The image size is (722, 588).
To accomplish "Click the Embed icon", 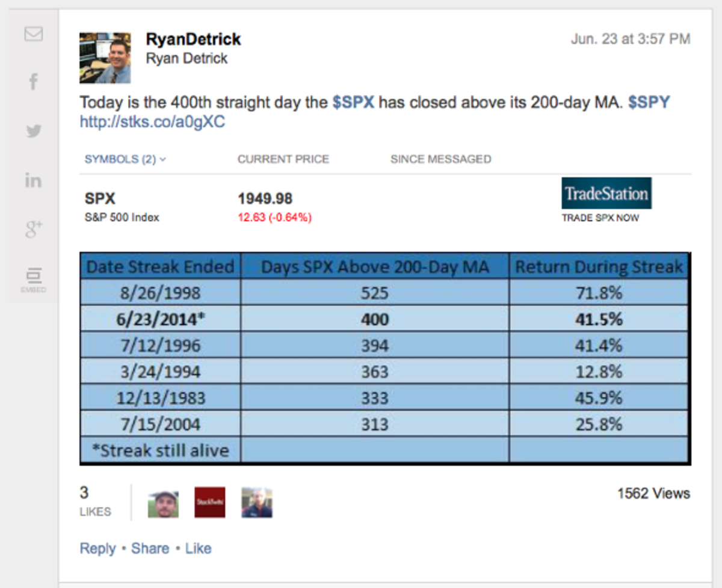I will tap(34, 280).
